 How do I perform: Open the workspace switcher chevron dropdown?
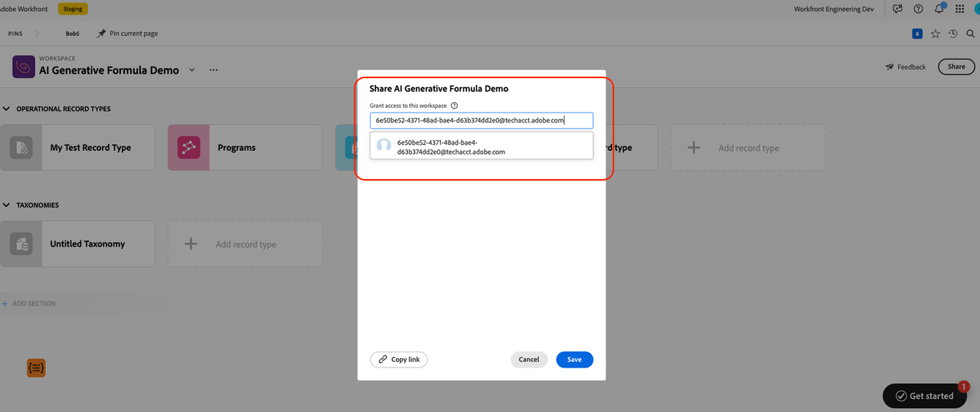(192, 70)
